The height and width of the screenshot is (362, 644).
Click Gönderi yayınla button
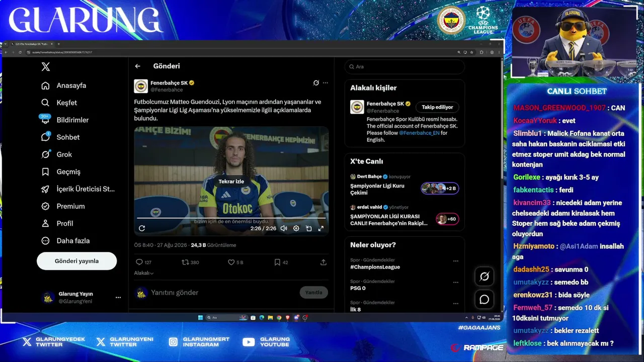(76, 261)
